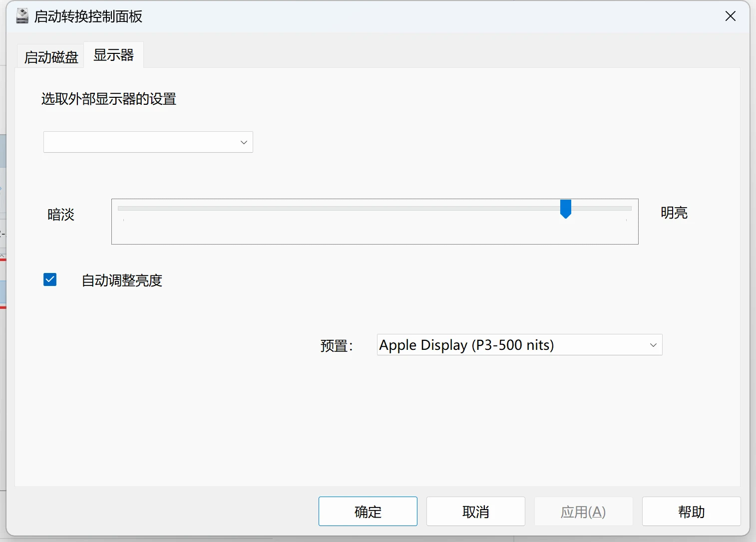Click the 选取外部显示器的设置 heading

109,99
